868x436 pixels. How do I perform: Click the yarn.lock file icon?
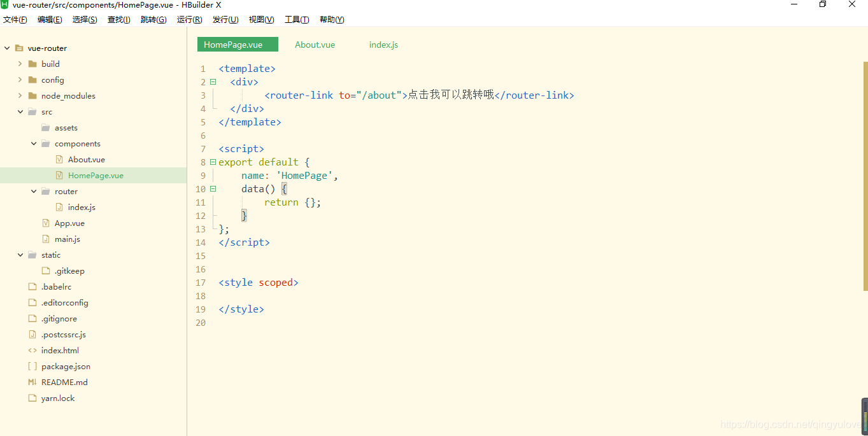32,398
